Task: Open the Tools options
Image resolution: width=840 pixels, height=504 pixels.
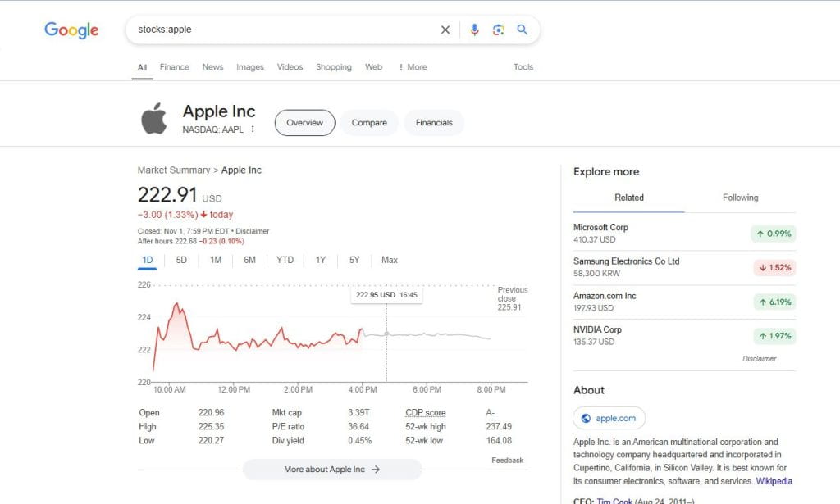Action: click(523, 67)
